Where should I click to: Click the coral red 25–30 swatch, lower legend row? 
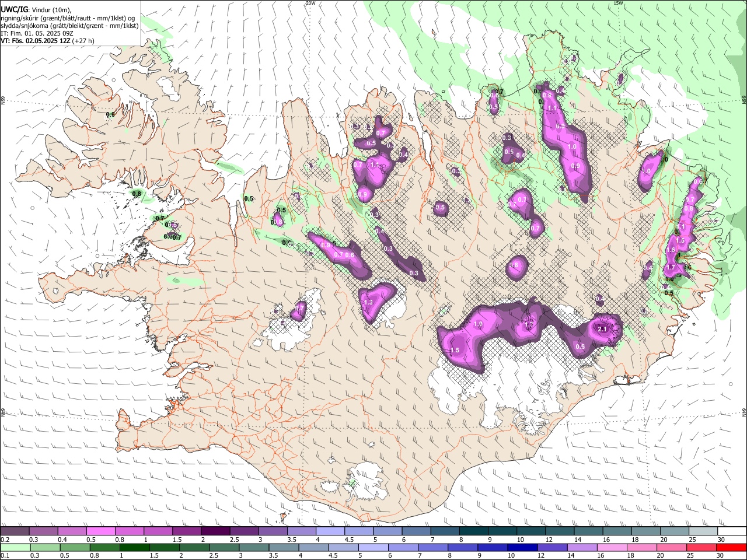(x=701, y=547)
